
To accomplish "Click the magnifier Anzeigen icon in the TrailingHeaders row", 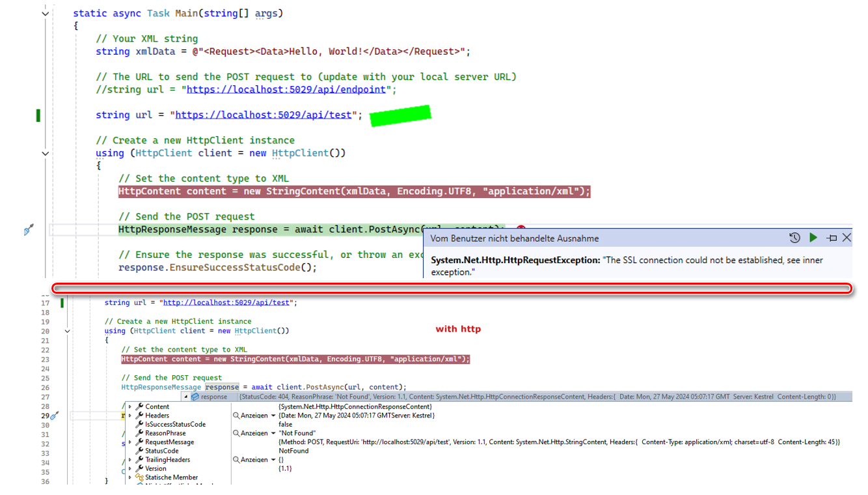I will tap(236, 459).
